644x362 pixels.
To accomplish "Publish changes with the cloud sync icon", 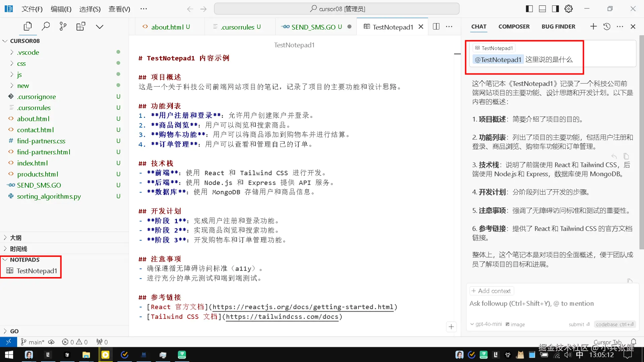I will (51, 342).
